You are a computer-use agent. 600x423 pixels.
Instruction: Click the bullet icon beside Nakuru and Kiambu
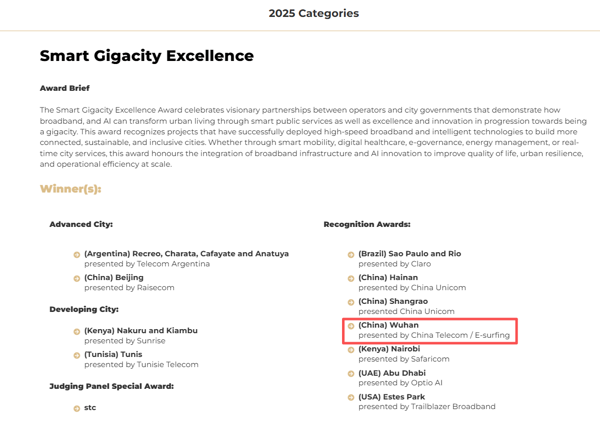[77, 331]
